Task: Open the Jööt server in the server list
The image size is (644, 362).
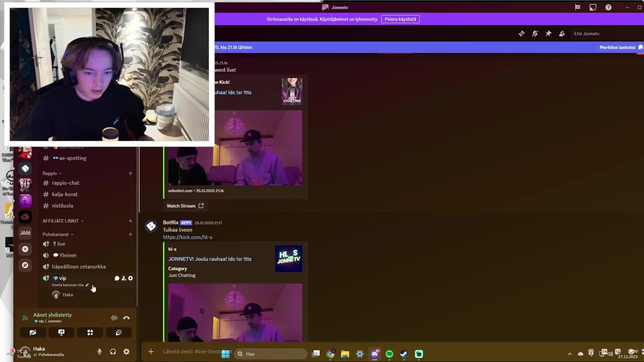Action: point(25,233)
